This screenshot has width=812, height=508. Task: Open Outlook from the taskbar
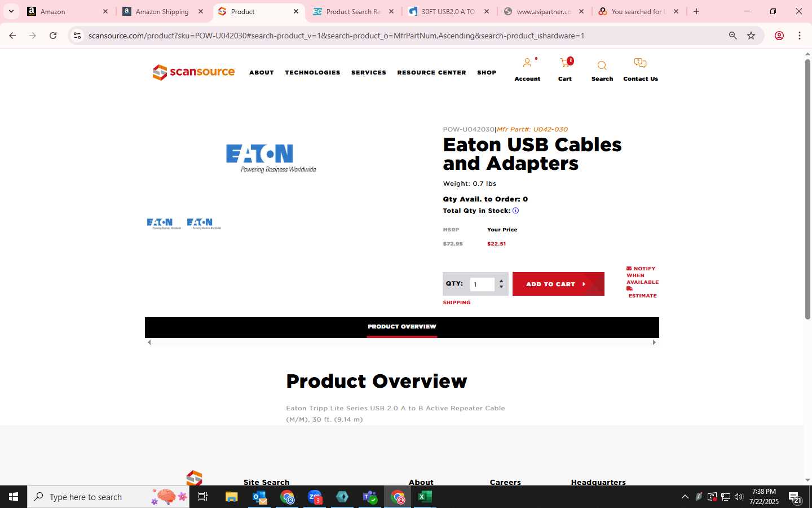point(259,497)
